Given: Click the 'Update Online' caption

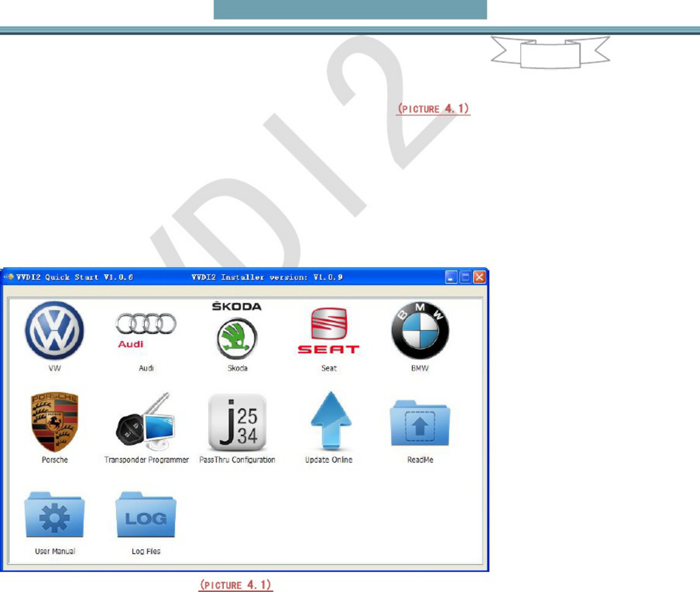Looking at the screenshot, I should pos(328,460).
